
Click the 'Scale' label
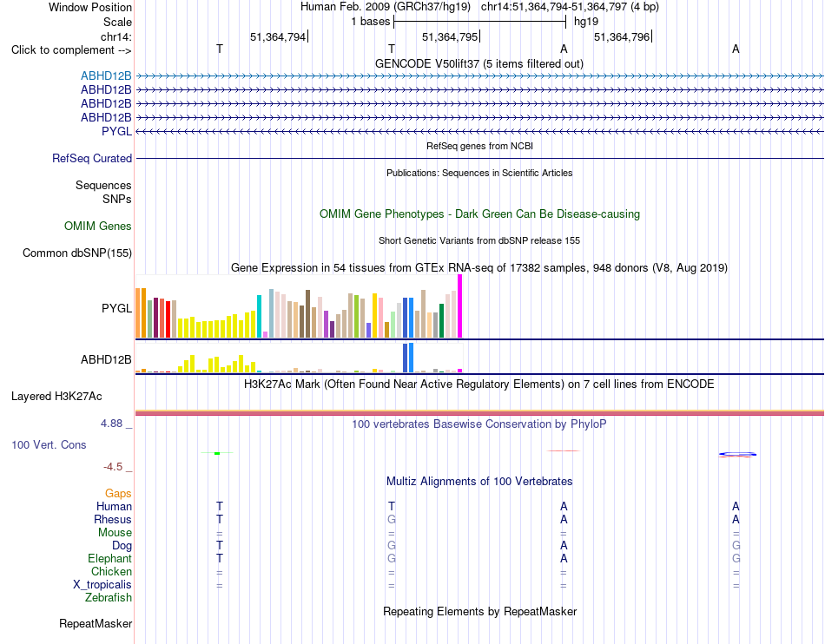[x=117, y=22]
